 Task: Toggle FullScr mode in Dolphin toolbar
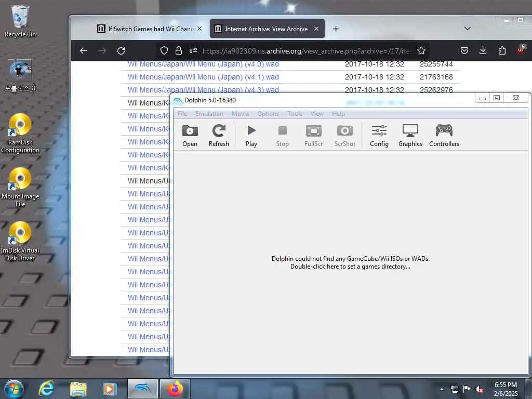point(313,136)
